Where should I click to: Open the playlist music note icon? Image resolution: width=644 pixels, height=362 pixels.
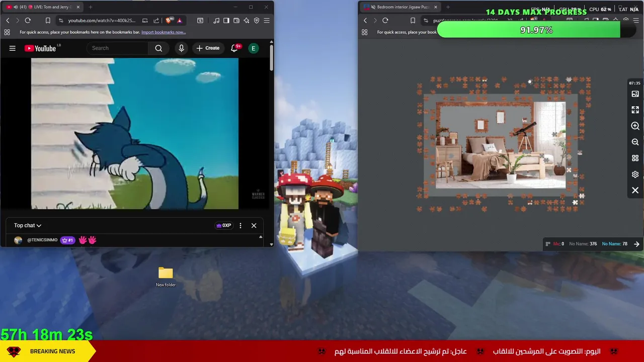(x=216, y=21)
